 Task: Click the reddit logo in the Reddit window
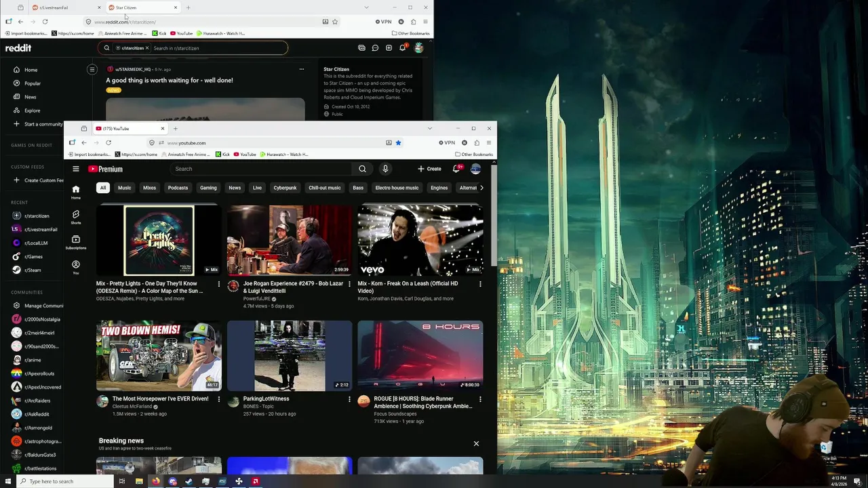18,48
